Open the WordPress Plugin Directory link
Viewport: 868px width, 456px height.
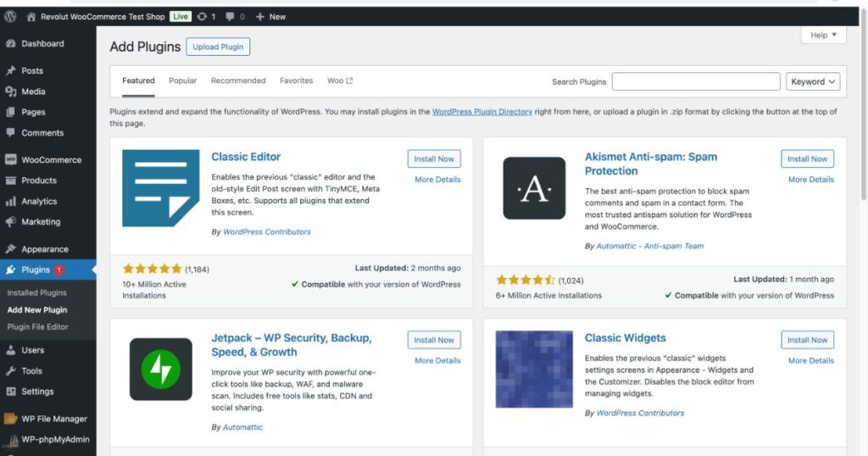point(482,112)
